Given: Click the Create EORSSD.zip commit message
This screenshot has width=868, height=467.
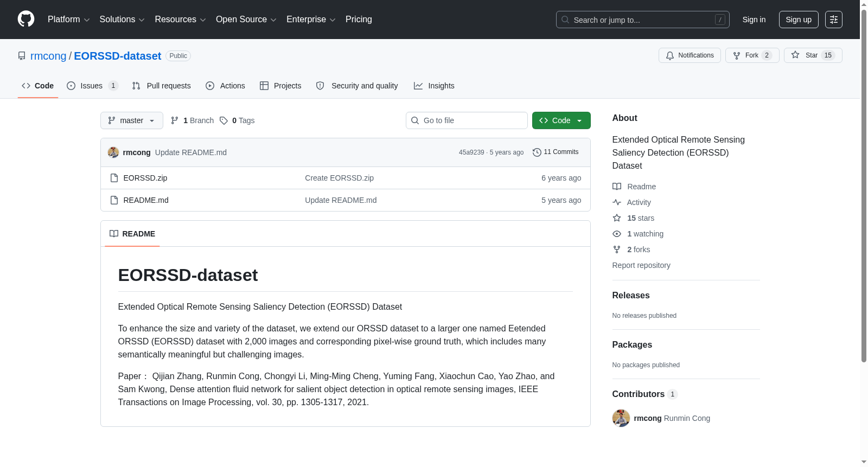Looking at the screenshot, I should click(x=339, y=178).
